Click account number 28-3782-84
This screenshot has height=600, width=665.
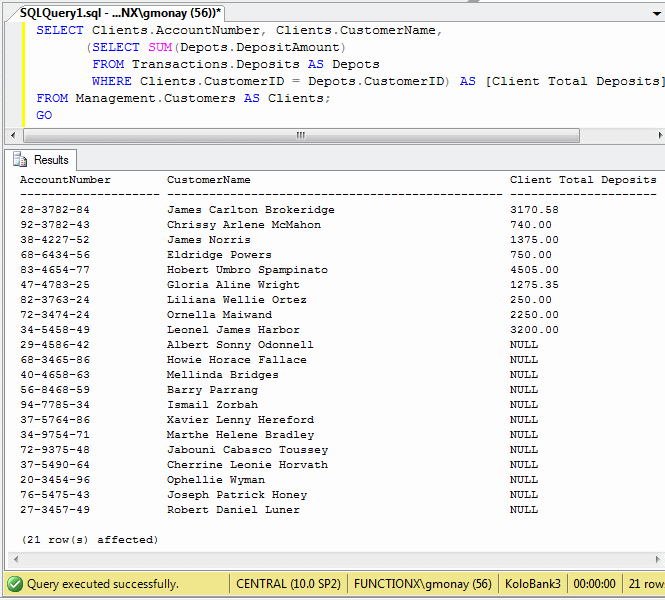(55, 210)
